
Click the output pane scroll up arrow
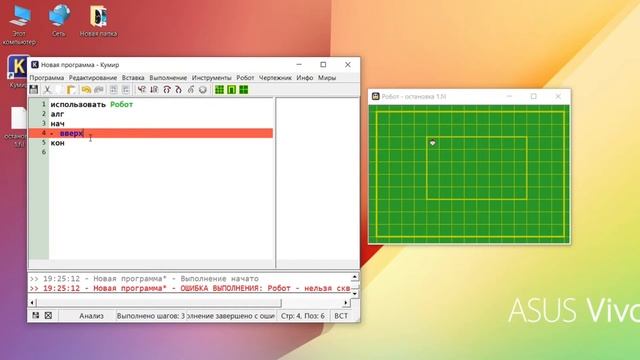coord(355,277)
